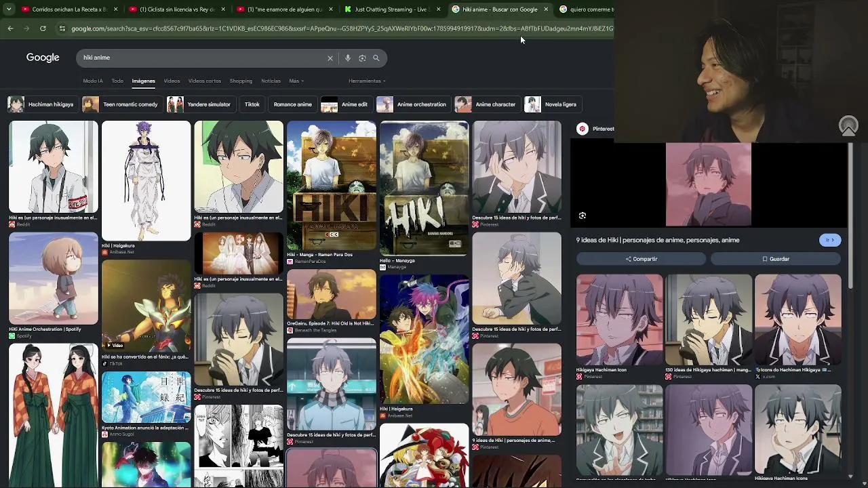
Task: Clear the search query with the X icon
Action: (330, 58)
